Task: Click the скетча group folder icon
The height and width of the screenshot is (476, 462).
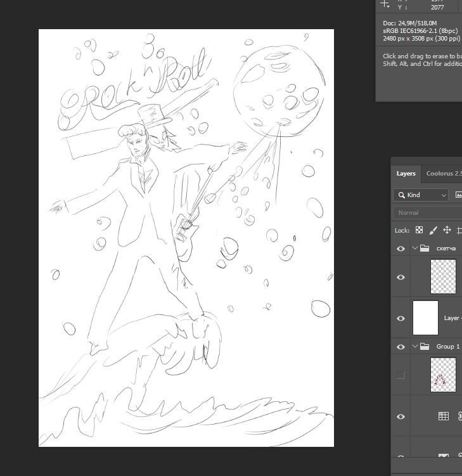Action: coord(425,248)
